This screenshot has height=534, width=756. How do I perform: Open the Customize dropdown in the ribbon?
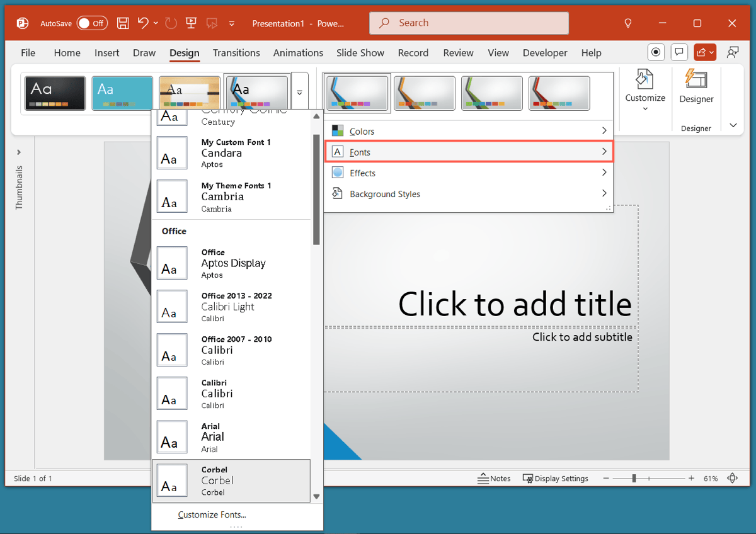click(645, 89)
